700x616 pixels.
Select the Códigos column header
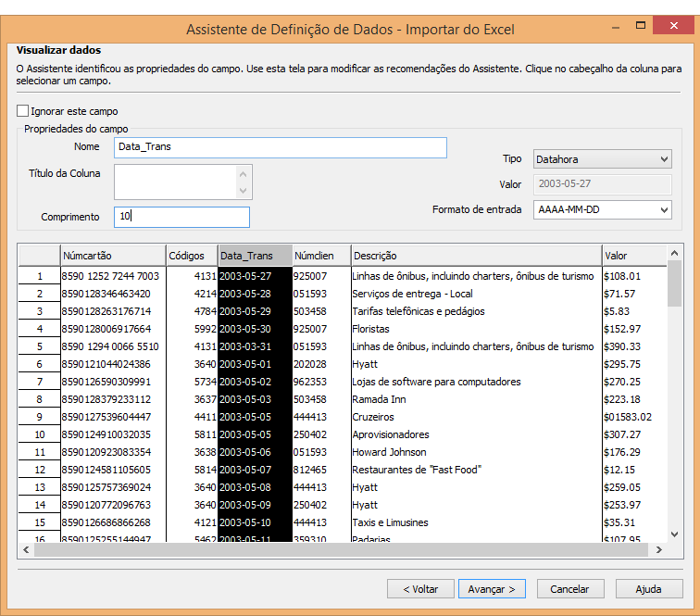point(192,256)
